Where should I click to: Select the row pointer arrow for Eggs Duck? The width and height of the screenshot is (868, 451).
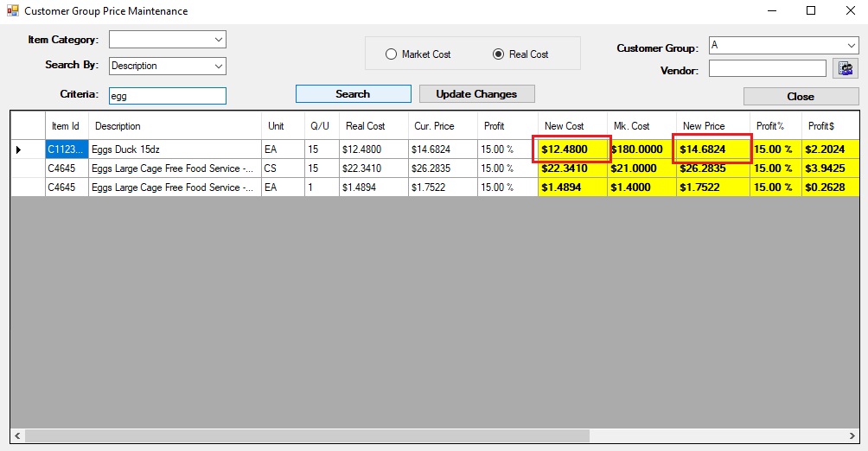(19, 149)
